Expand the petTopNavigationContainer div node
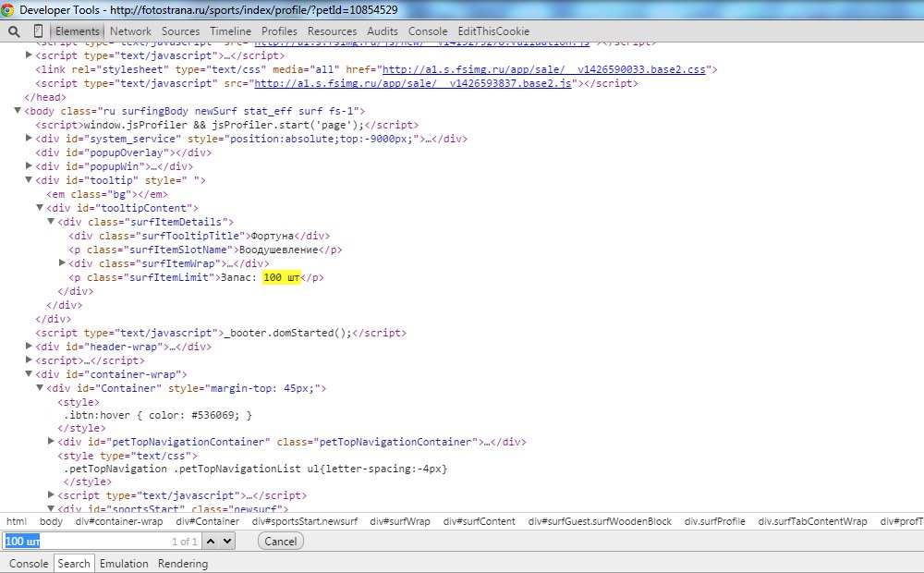Image resolution: width=924 pixels, height=573 pixels. point(51,441)
